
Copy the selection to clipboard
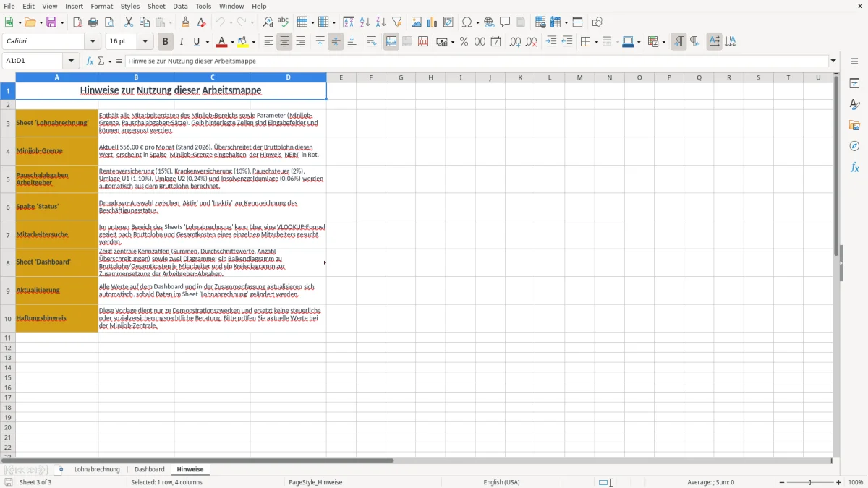145,22
